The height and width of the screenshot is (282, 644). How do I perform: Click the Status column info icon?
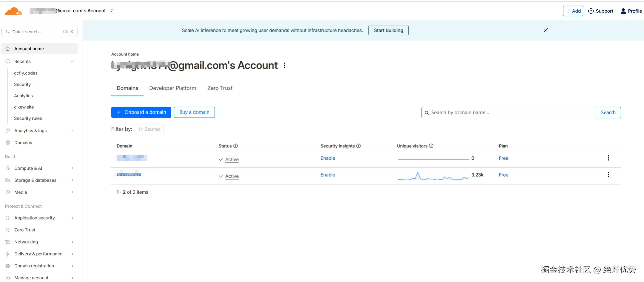click(x=236, y=146)
